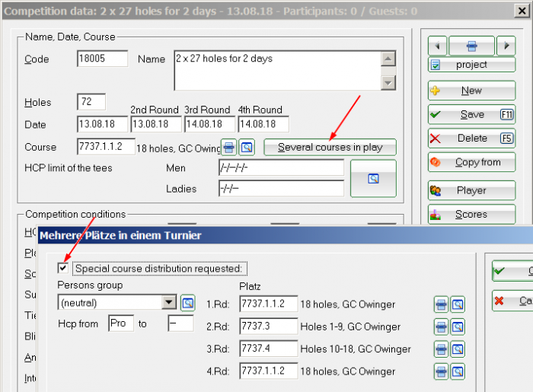The width and height of the screenshot is (533, 392).
Task: Click search icon for HCP limit of tees
Action: tap(373, 178)
